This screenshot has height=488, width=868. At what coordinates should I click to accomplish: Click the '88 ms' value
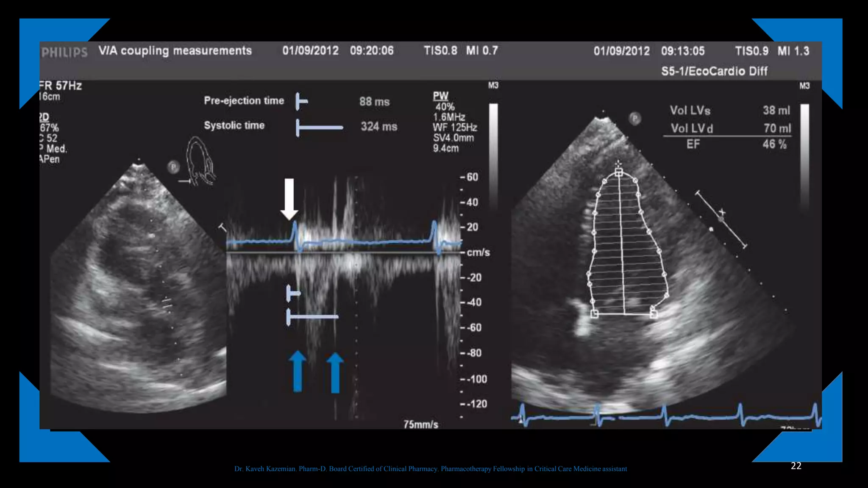374,102
